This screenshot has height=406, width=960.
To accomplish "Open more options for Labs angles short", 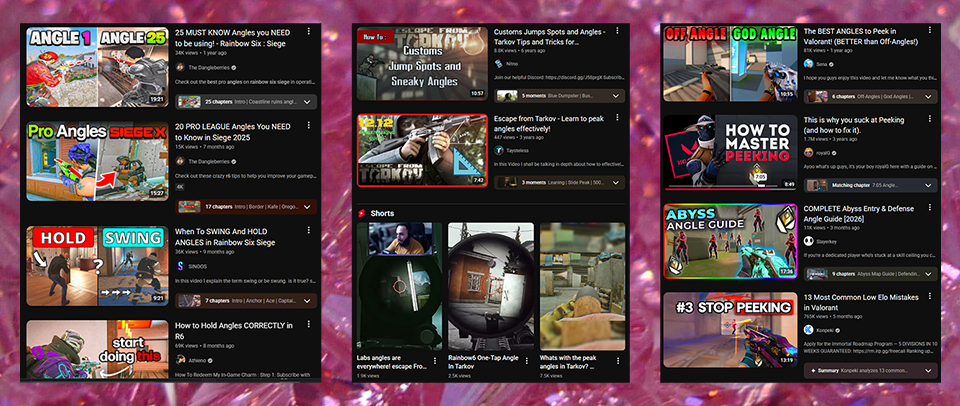I will tap(435, 360).
